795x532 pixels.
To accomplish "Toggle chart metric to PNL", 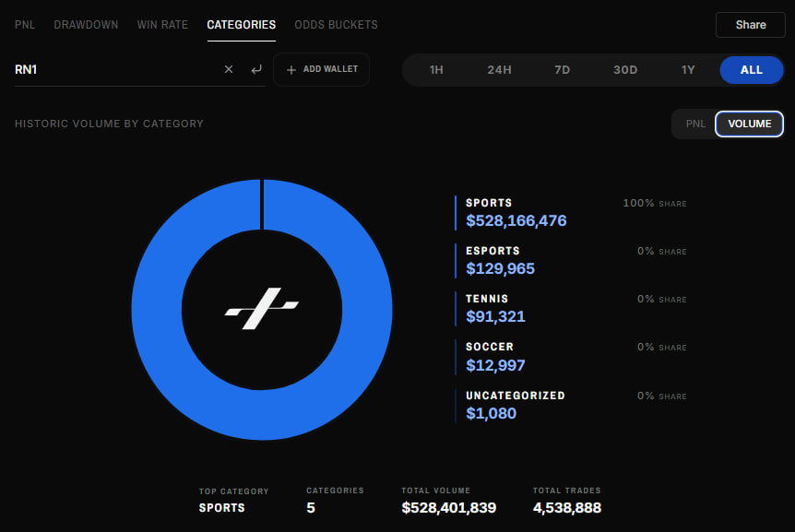I will 695,124.
